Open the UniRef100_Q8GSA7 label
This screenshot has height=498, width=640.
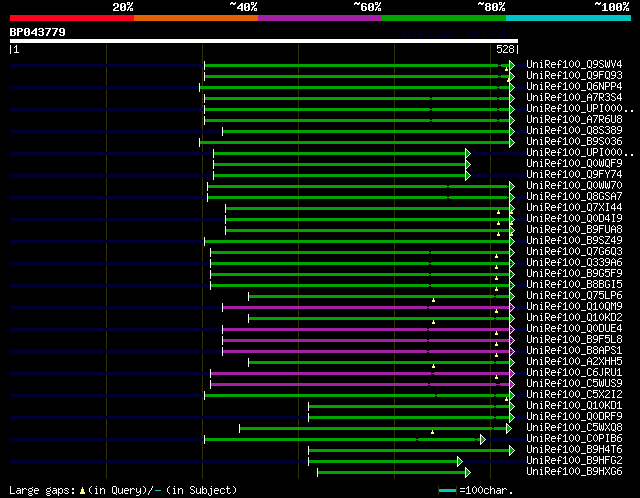click(x=574, y=197)
